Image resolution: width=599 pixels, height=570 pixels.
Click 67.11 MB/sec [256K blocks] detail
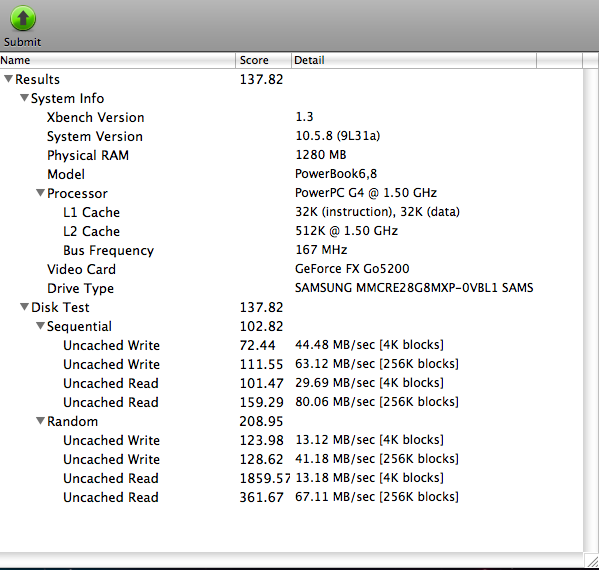[377, 497]
